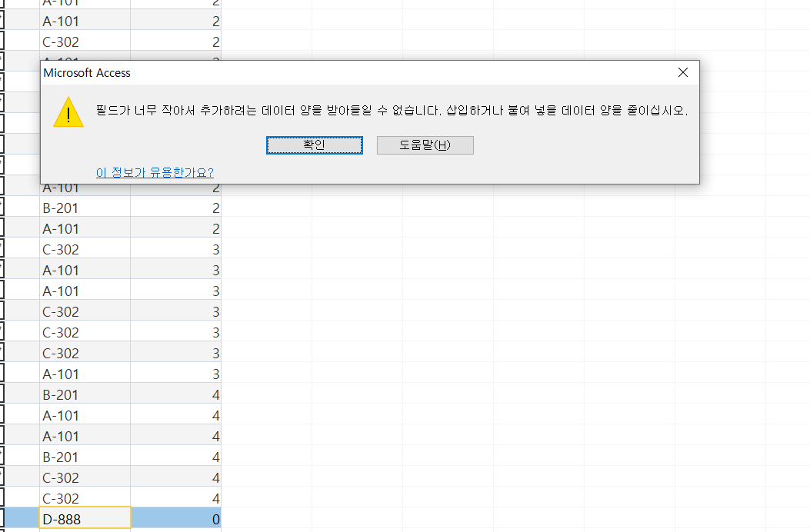Click the 도움말(H) help button
This screenshot has width=810, height=532.
(425, 145)
